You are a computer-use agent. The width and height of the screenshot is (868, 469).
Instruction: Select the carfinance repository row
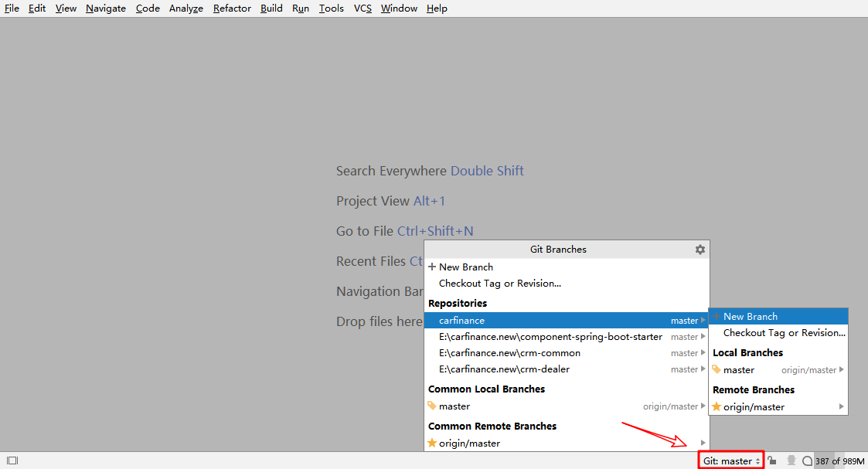(462, 321)
